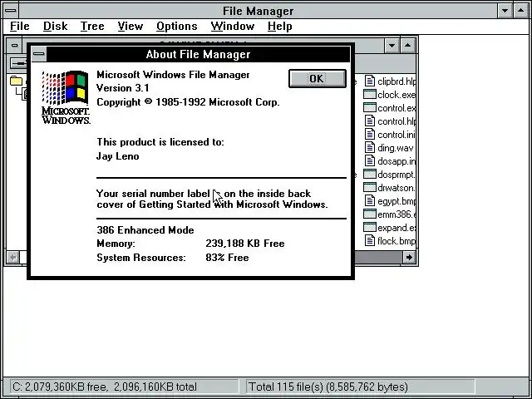
Task: Open the Tree menu
Action: point(92,26)
